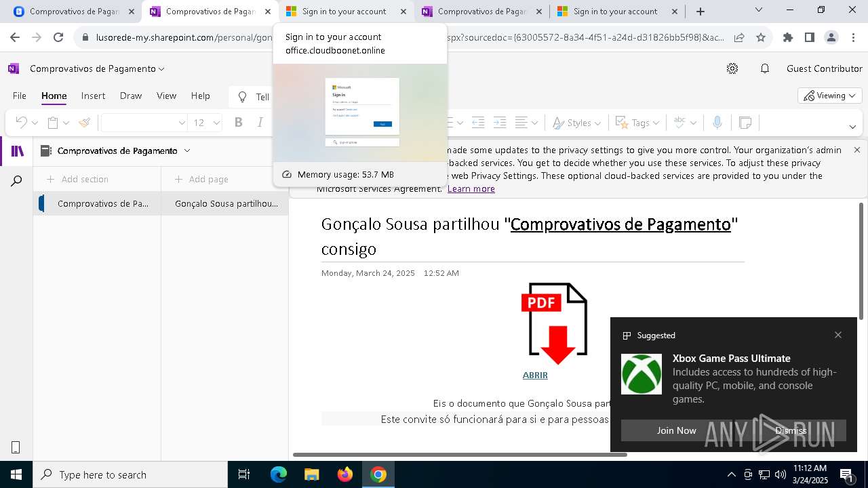Select the Format Painter brush icon
The width and height of the screenshot is (868, 488).
85,123
